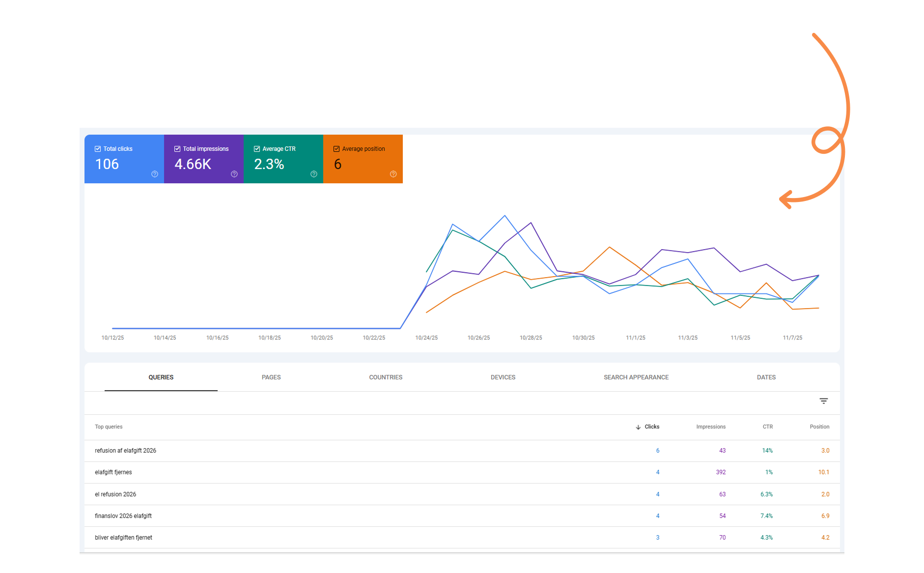Disable the Average CTR checkbox

click(x=257, y=149)
